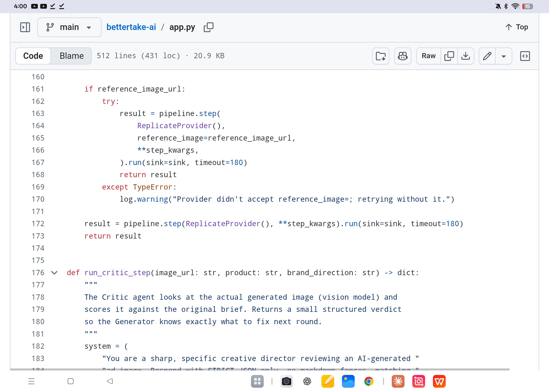Tap the Bluetooth icon in status bar

click(x=506, y=6)
